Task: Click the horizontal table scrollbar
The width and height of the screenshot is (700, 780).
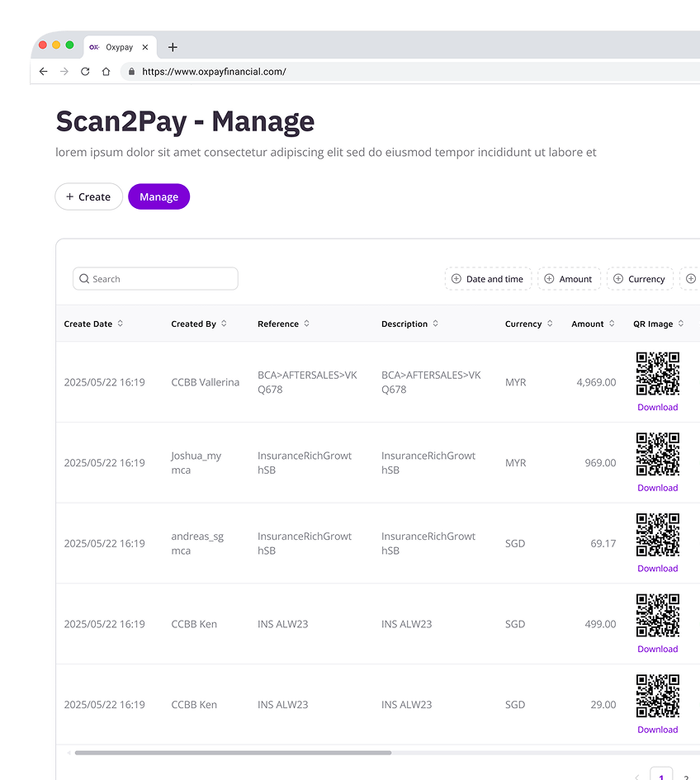Action: (x=233, y=753)
